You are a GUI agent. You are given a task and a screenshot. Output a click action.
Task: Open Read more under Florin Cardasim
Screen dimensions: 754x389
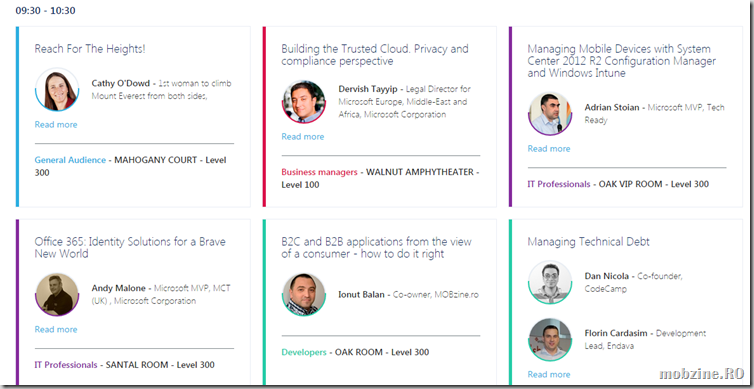pyautogui.click(x=549, y=374)
